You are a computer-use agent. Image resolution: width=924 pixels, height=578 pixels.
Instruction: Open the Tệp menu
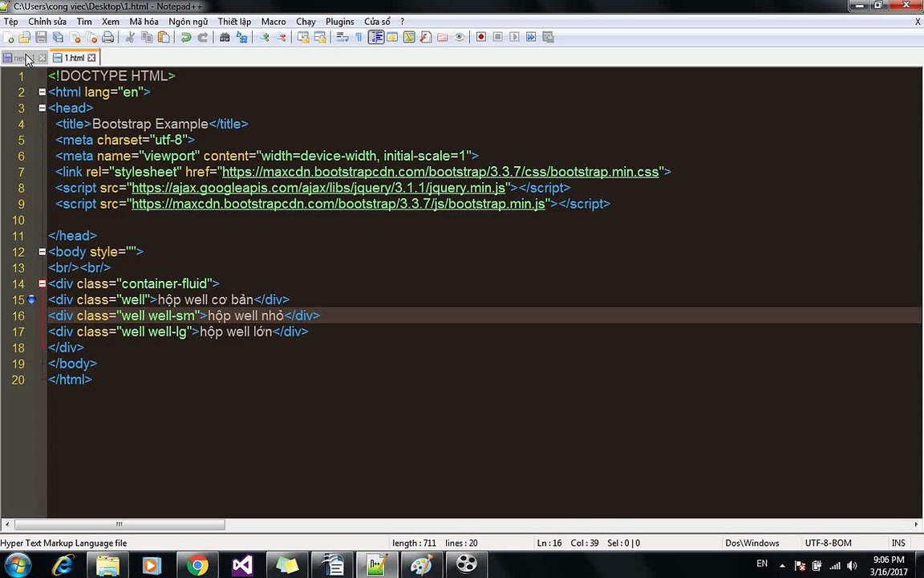10,21
